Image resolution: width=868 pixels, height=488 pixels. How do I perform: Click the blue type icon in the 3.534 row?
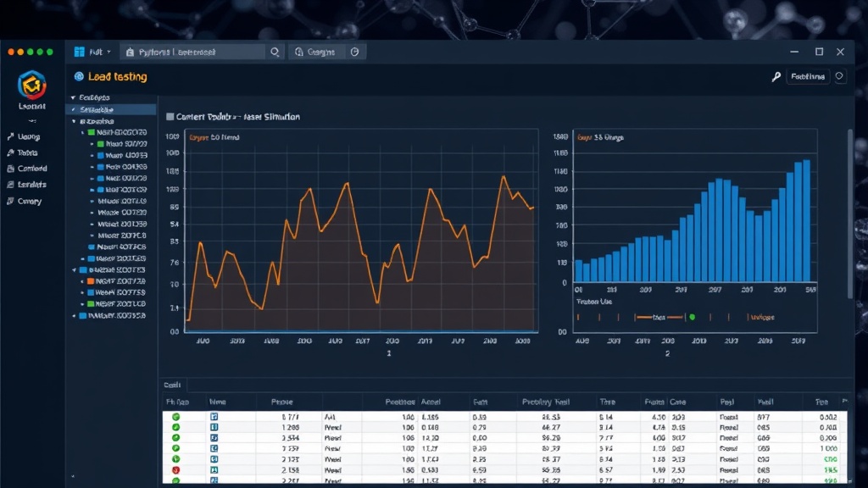214,438
